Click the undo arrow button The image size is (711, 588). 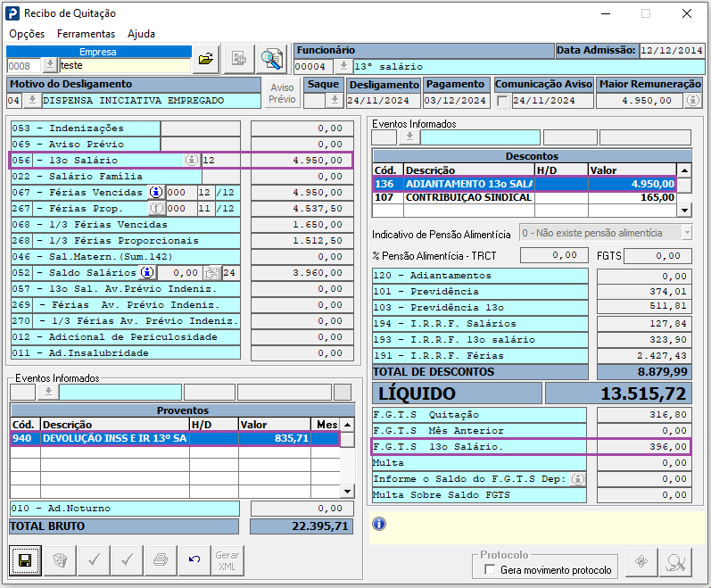tap(194, 560)
